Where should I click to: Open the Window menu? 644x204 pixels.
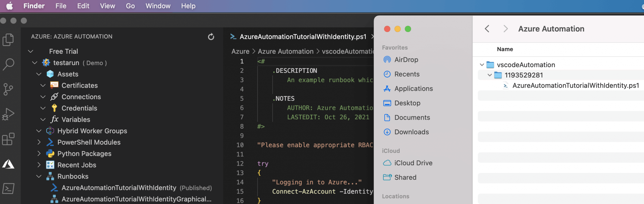coord(158,6)
